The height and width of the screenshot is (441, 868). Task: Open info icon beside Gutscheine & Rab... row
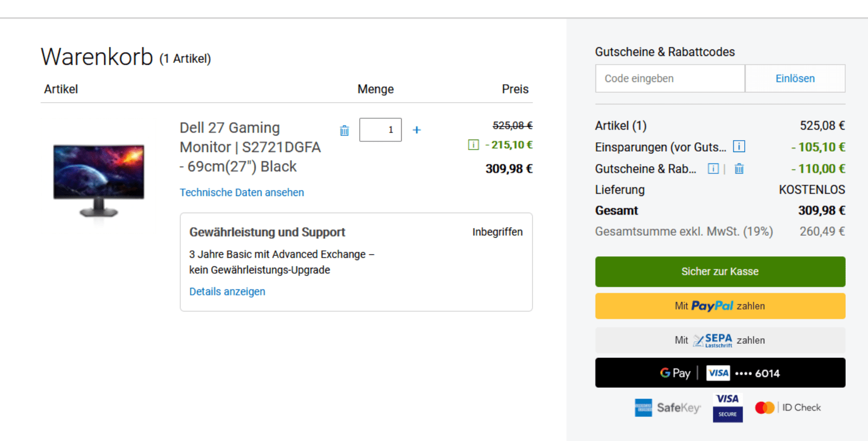click(x=713, y=168)
